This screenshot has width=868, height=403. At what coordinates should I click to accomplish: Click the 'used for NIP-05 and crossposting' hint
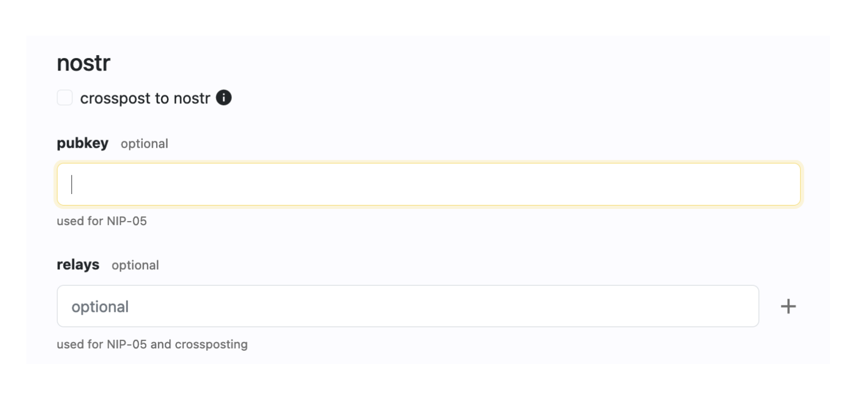(x=152, y=344)
